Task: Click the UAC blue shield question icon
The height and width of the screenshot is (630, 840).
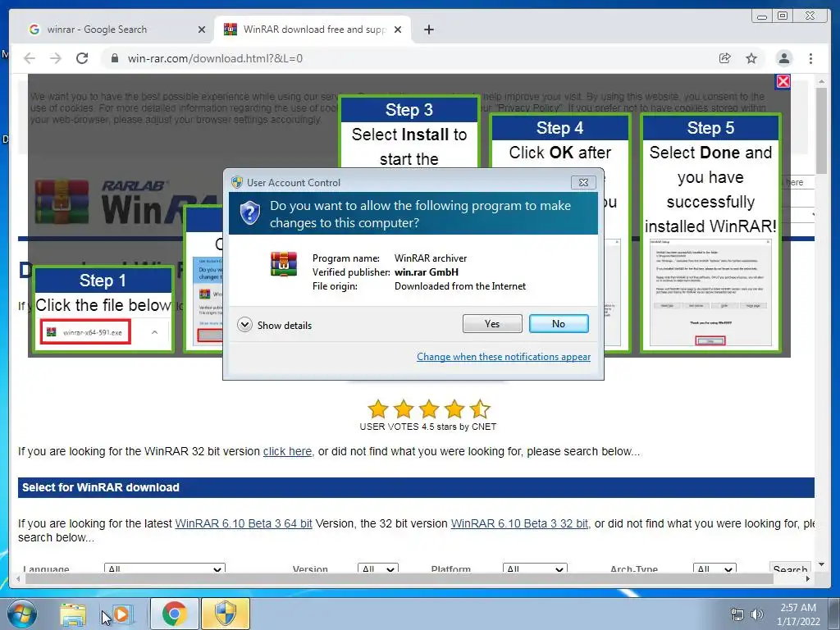Action: click(x=249, y=213)
